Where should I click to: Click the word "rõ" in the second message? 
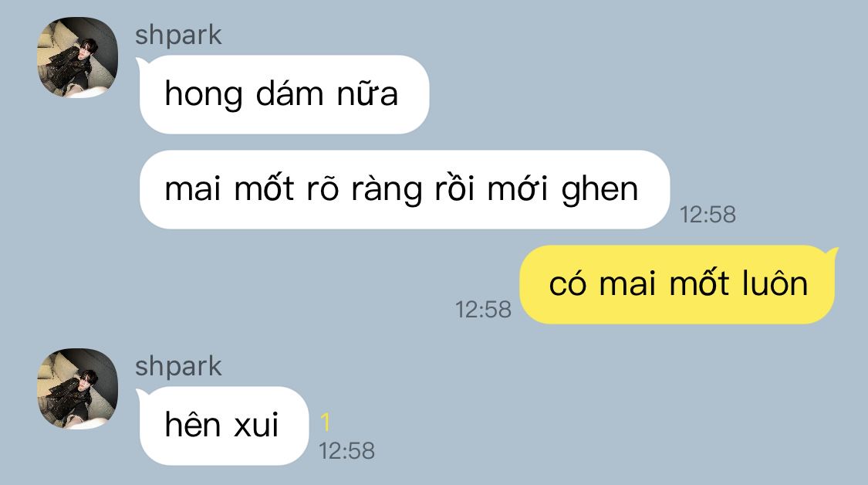point(323,188)
